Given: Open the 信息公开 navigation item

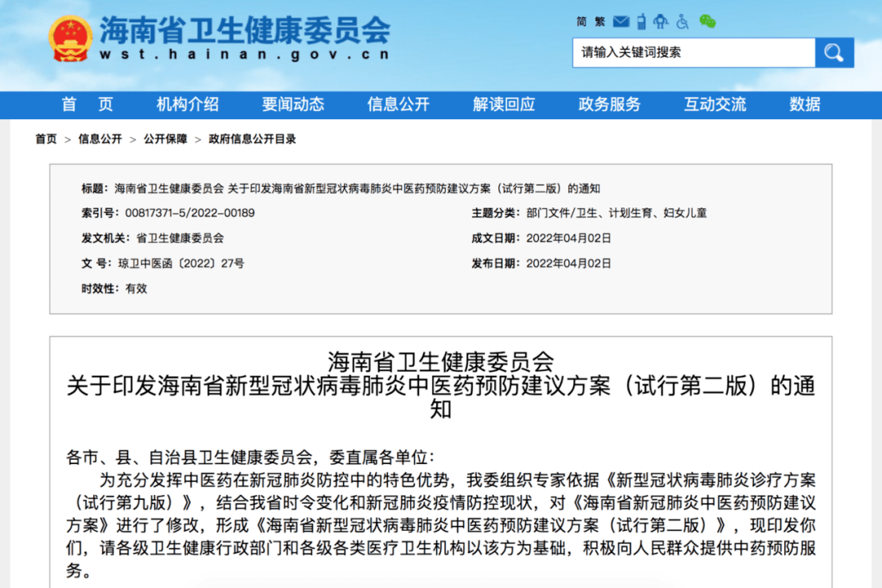Looking at the screenshot, I should 399,104.
